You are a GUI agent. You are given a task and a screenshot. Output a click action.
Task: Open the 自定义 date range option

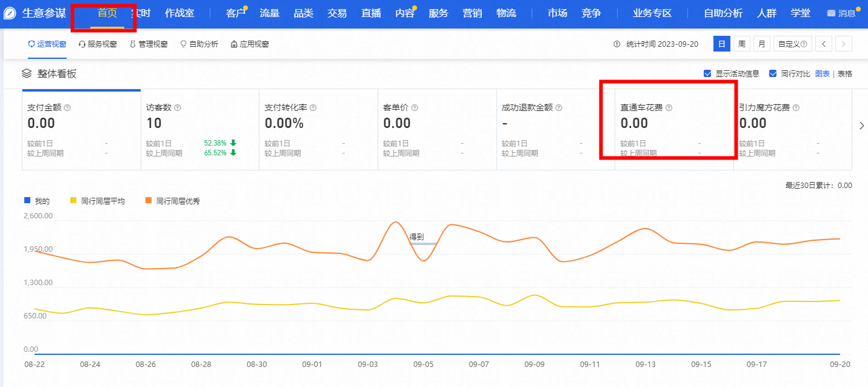point(792,44)
